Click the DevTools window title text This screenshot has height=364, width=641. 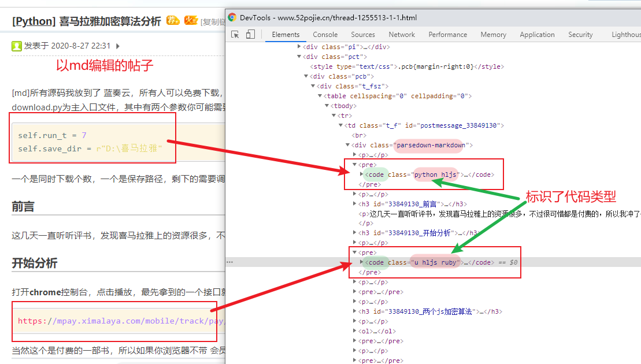pyautogui.click(x=328, y=17)
